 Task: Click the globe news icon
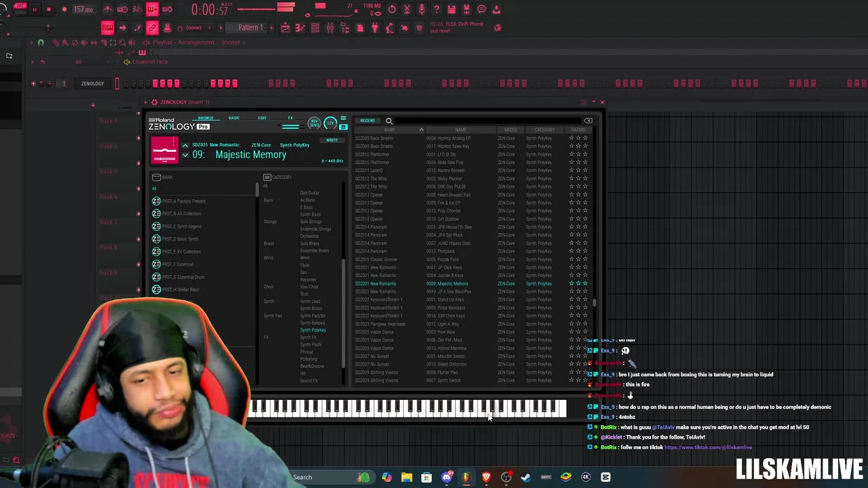[x=498, y=28]
